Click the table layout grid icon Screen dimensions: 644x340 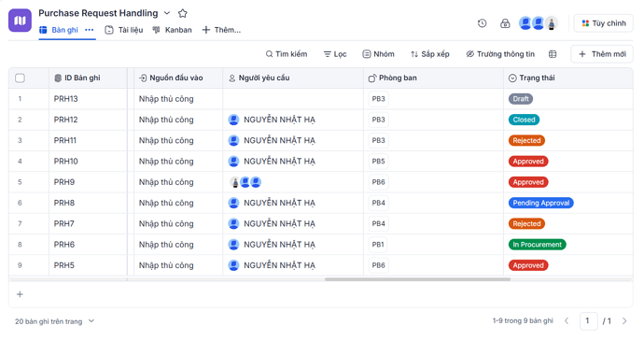553,54
